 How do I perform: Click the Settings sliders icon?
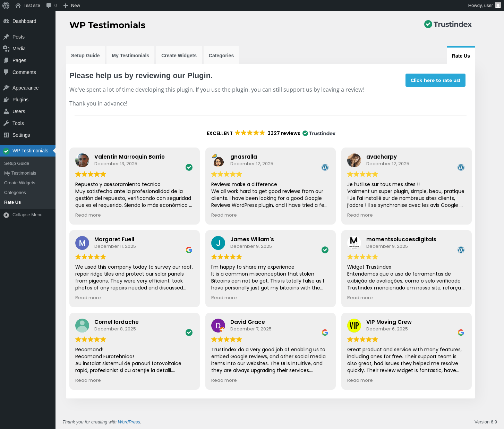click(x=6, y=135)
